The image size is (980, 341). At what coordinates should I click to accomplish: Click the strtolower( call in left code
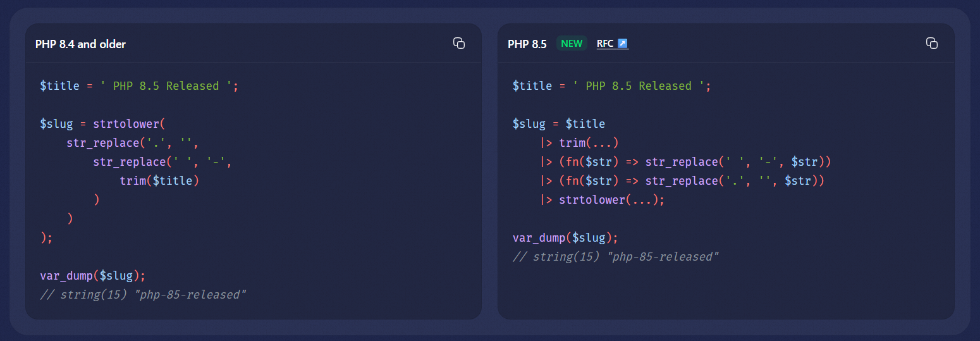tap(128, 124)
